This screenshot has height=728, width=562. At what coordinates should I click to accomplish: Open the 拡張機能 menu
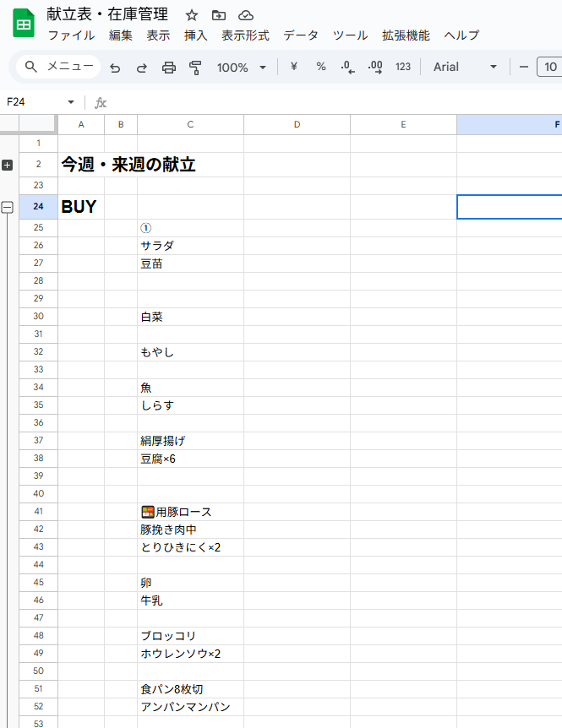406,35
